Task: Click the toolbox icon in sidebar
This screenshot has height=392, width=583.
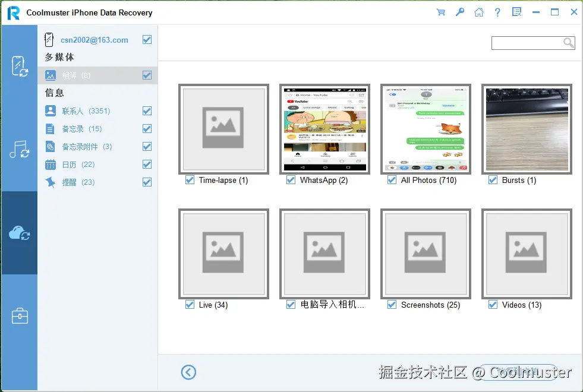Action: [x=19, y=315]
